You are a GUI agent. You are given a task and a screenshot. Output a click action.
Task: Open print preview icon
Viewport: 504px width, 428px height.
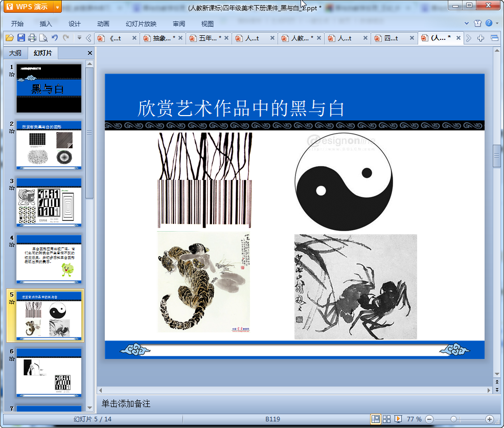(x=43, y=38)
